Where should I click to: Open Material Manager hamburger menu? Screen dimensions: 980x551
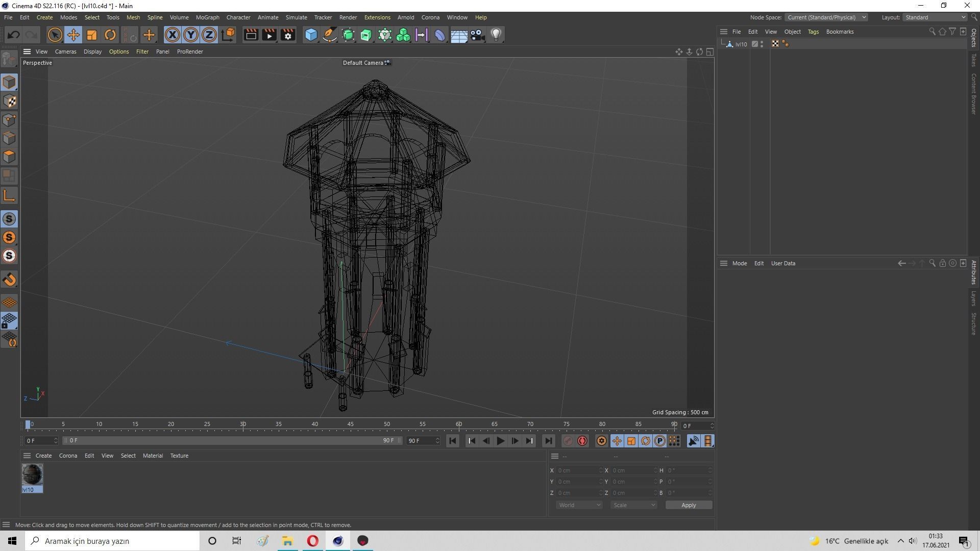(x=27, y=456)
